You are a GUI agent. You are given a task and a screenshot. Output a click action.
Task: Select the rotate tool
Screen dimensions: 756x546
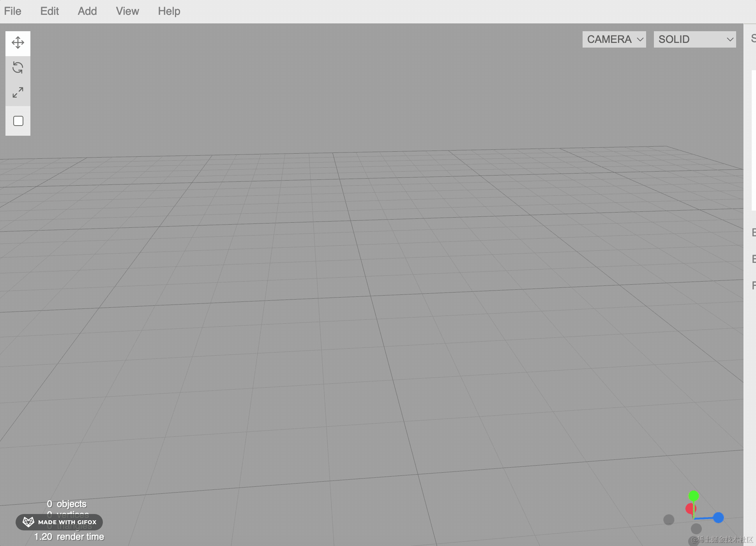point(18,67)
